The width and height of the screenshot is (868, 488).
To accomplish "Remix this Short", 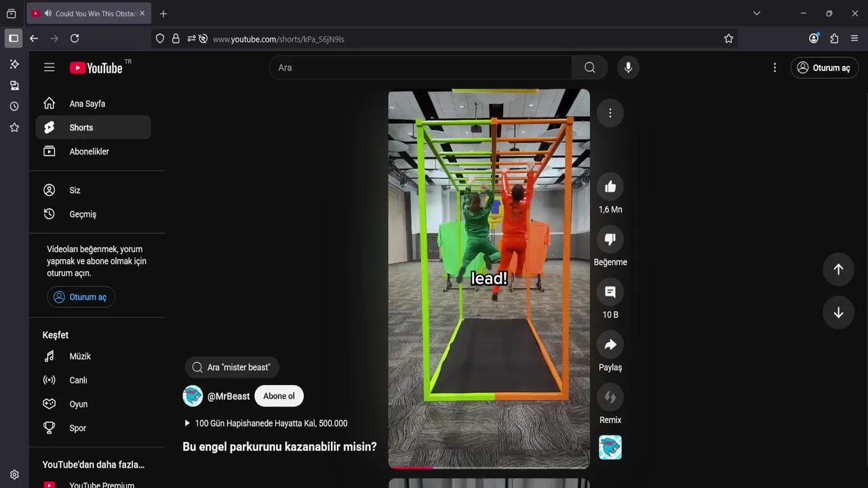I will [610, 397].
